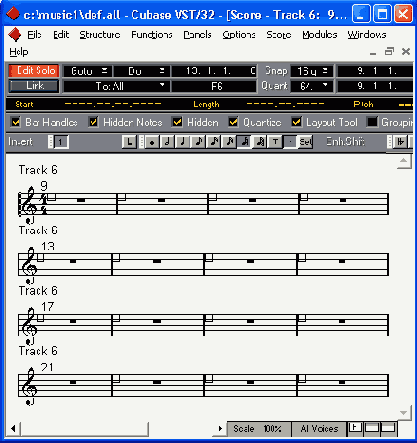Click the T triplet button
The width and height of the screenshot is (417, 443).
pos(275,142)
